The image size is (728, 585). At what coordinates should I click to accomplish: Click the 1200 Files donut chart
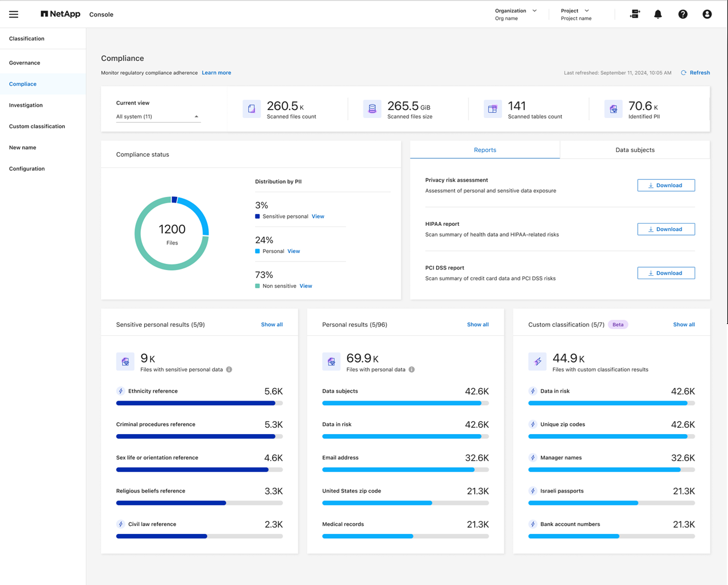[x=171, y=233]
